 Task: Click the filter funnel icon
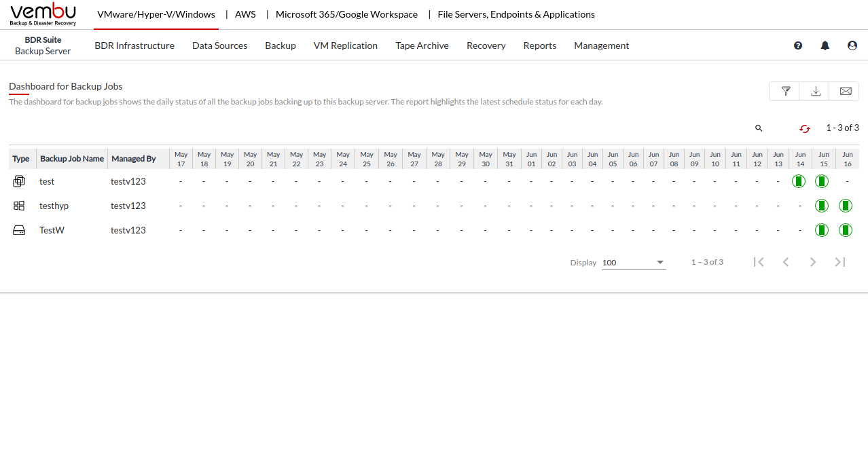click(x=785, y=91)
